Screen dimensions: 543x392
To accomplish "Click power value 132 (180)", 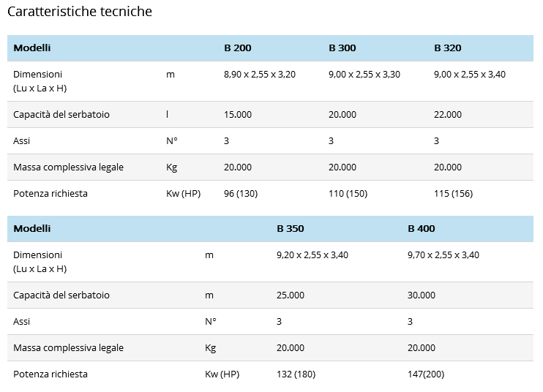I will point(296,374).
